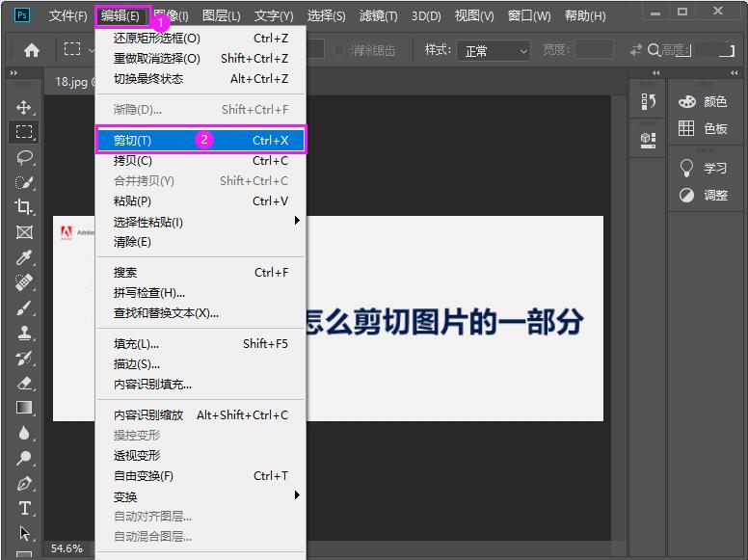Open the 3D menu

click(x=426, y=15)
